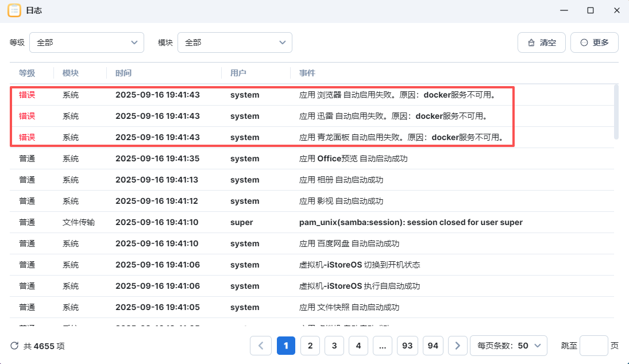Click the ellipsis pagination button

click(382, 346)
